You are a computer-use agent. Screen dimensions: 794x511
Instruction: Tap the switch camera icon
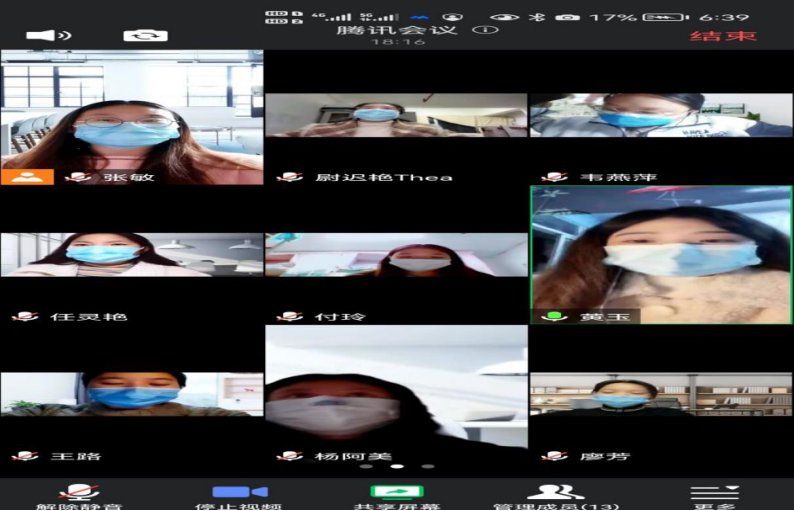click(145, 35)
